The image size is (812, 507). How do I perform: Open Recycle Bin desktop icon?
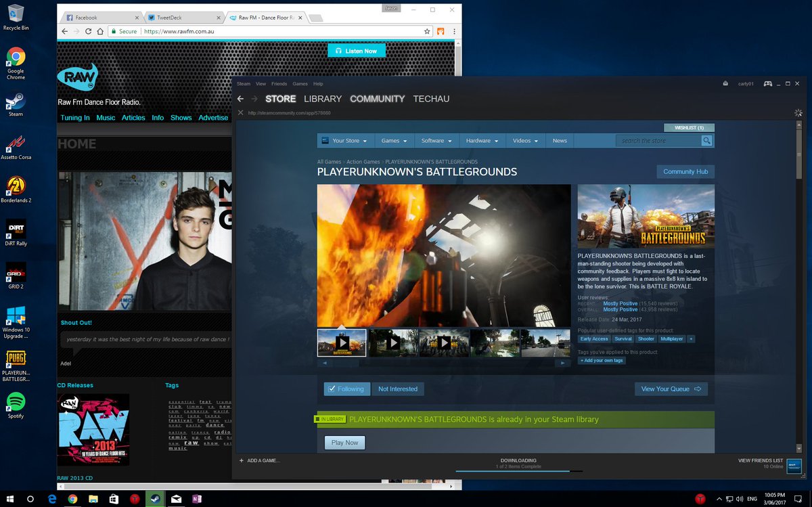coord(16,18)
